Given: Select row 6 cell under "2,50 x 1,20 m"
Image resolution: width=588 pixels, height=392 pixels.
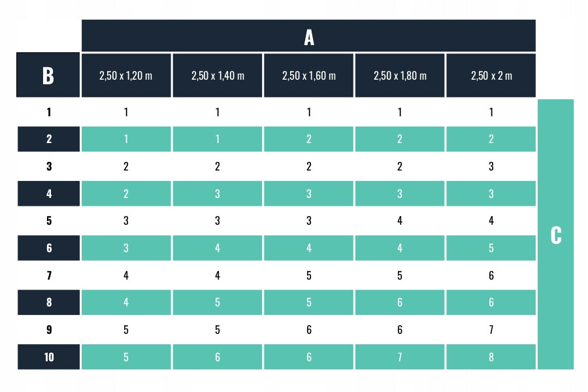Looking at the screenshot, I should pos(126,248).
